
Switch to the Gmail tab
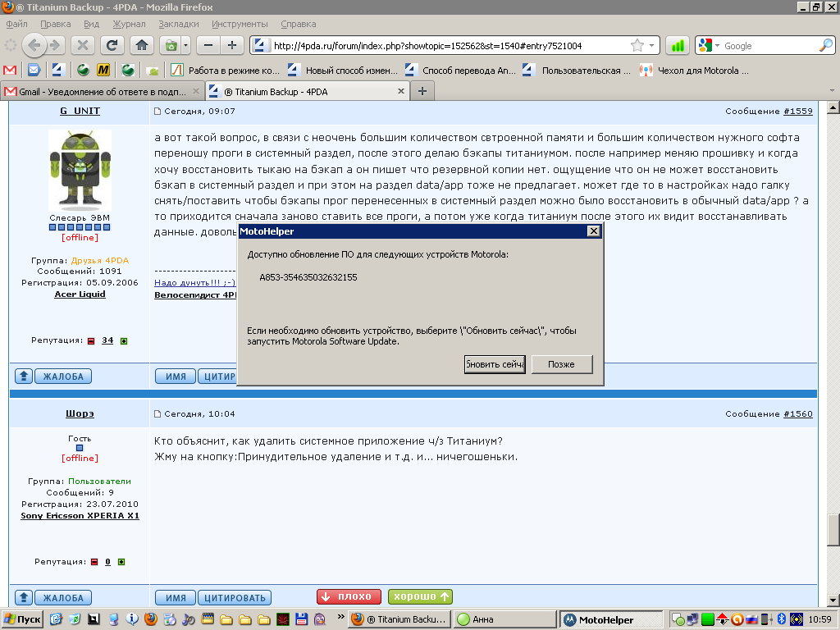pyautogui.click(x=102, y=92)
